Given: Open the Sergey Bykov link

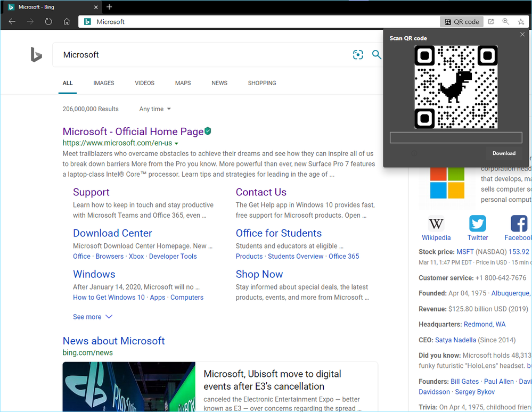Looking at the screenshot, I should point(474,392).
